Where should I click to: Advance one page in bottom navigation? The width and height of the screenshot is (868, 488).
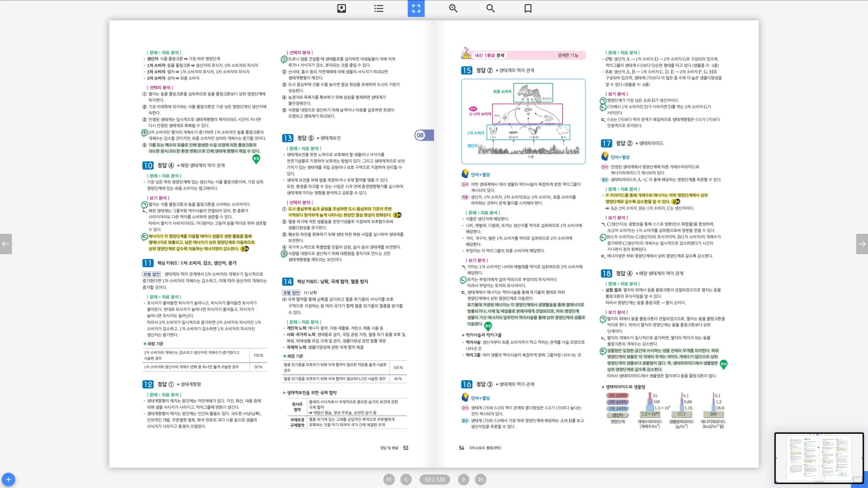click(464, 479)
